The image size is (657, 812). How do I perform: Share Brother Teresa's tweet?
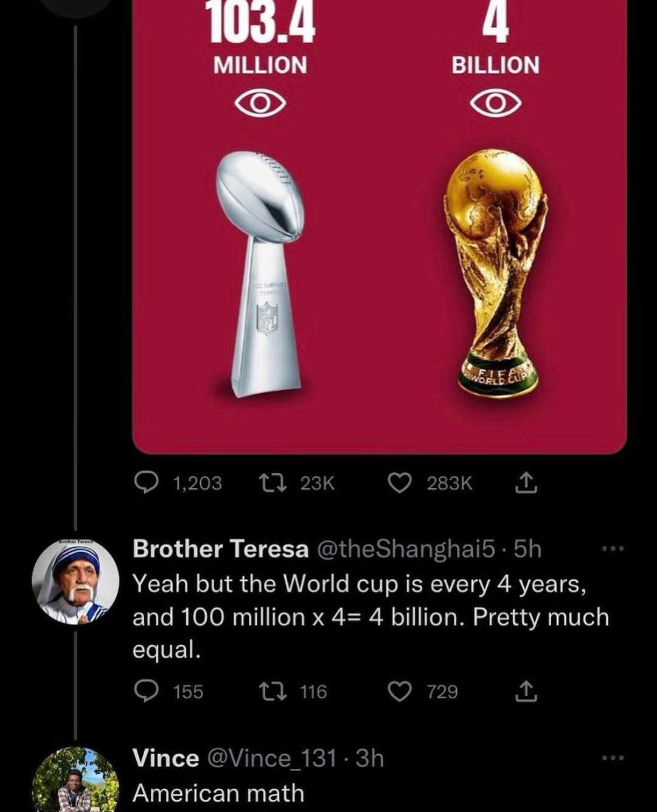click(526, 691)
